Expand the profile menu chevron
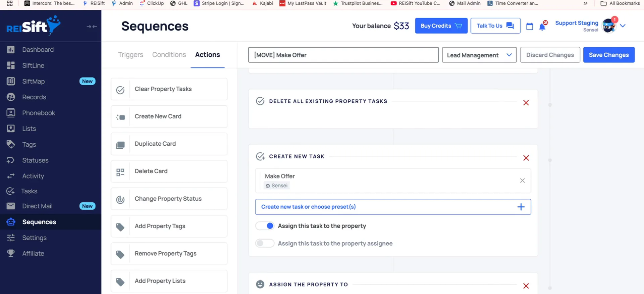The image size is (644, 294). pos(623,26)
